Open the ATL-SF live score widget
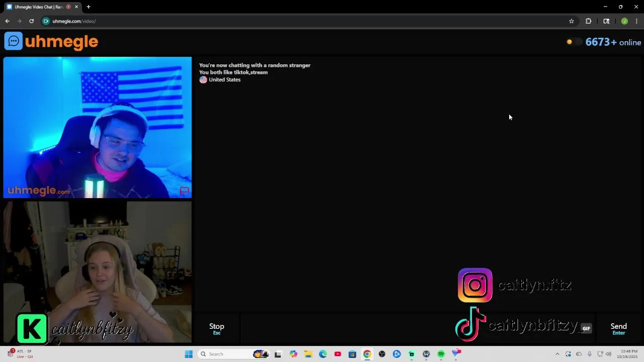This screenshot has width=644, height=362. click(20, 354)
